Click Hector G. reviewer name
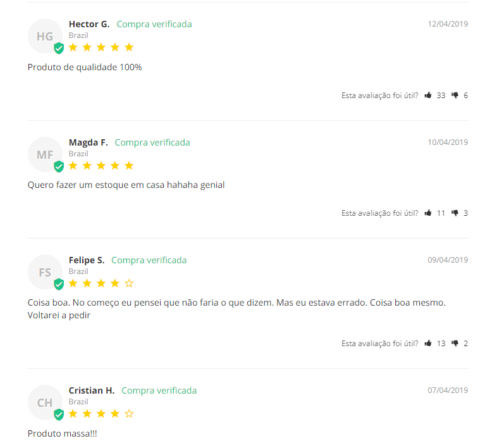The height and width of the screenshot is (448, 485). tap(89, 24)
